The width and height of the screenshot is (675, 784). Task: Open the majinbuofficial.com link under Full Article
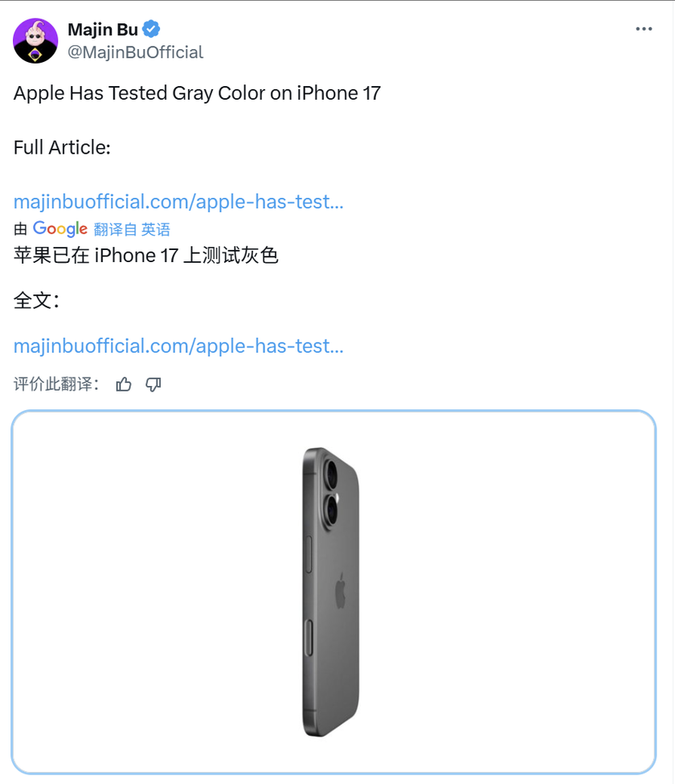click(x=178, y=202)
